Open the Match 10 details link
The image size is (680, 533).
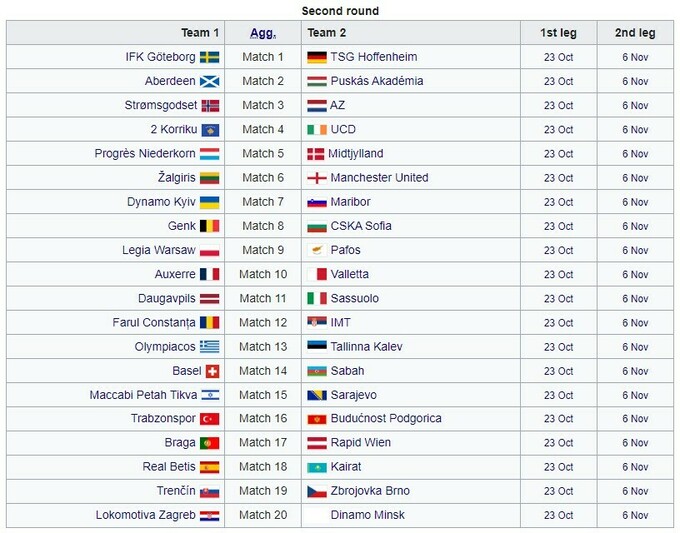263,274
